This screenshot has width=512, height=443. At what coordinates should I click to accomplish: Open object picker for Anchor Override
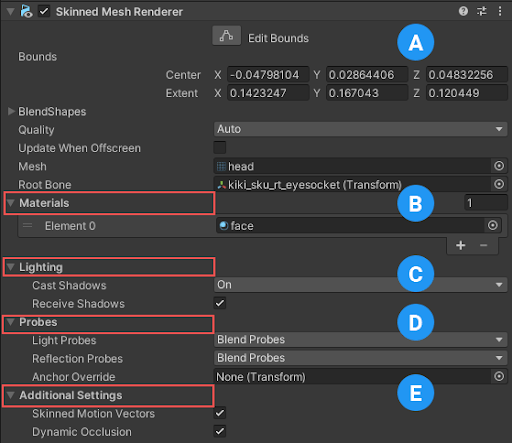[499, 376]
